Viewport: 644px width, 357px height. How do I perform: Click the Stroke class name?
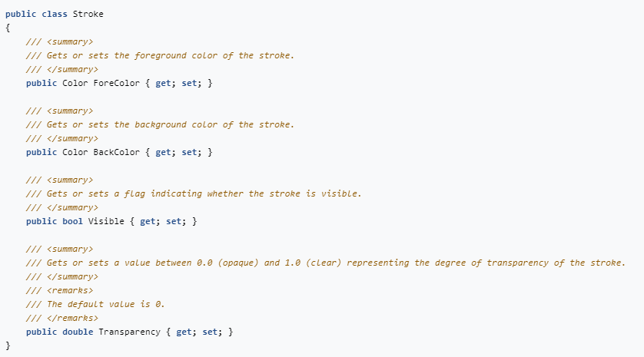pos(88,14)
